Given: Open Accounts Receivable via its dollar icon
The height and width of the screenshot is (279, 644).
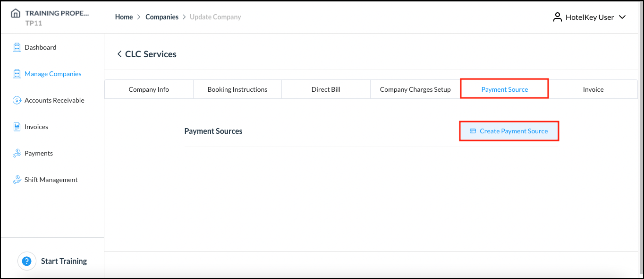Looking at the screenshot, I should [17, 100].
